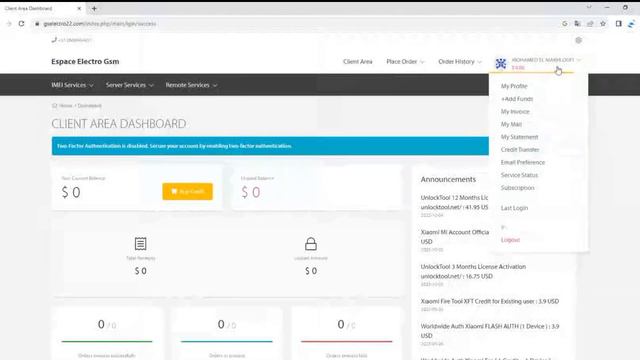Click the Two-Factor Authentication notice banner
Screen dimensions: 640x360
(270, 146)
